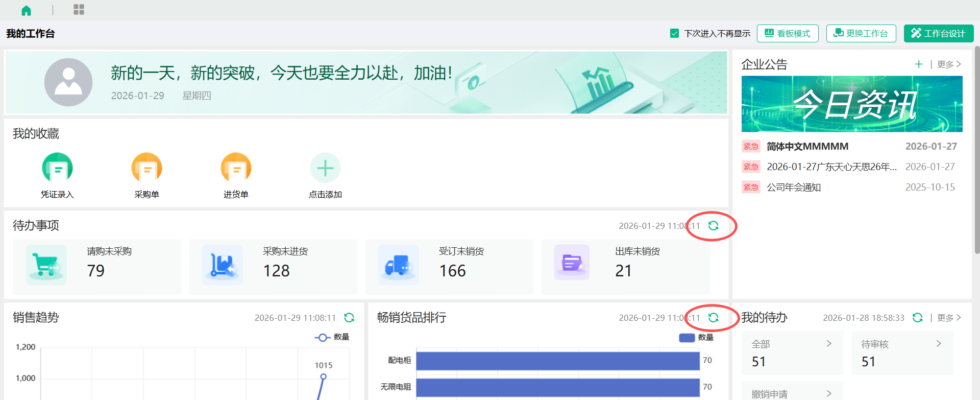Expand 待审核 card in 我的待办

pyautogui.click(x=938, y=344)
